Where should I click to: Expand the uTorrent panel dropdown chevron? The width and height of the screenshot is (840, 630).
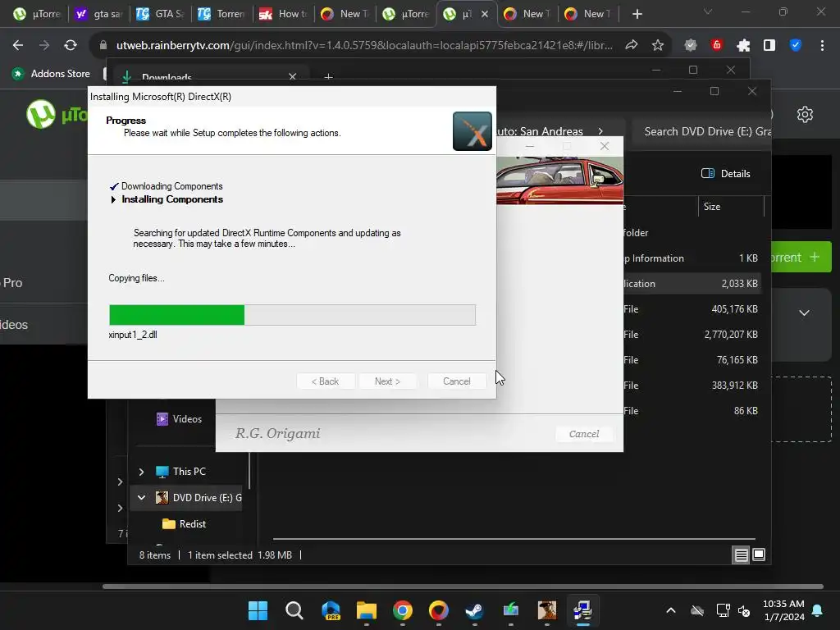pyautogui.click(x=804, y=313)
